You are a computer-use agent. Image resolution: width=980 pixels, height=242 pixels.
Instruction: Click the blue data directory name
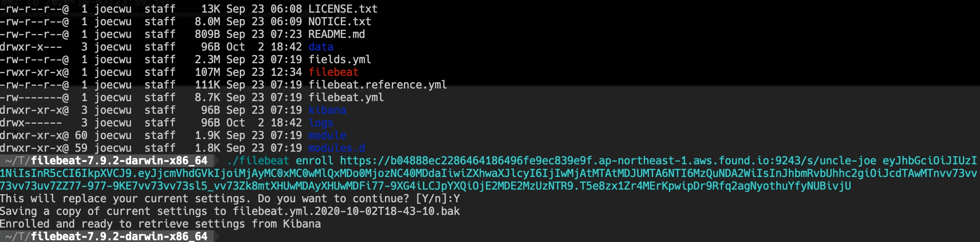[321, 47]
